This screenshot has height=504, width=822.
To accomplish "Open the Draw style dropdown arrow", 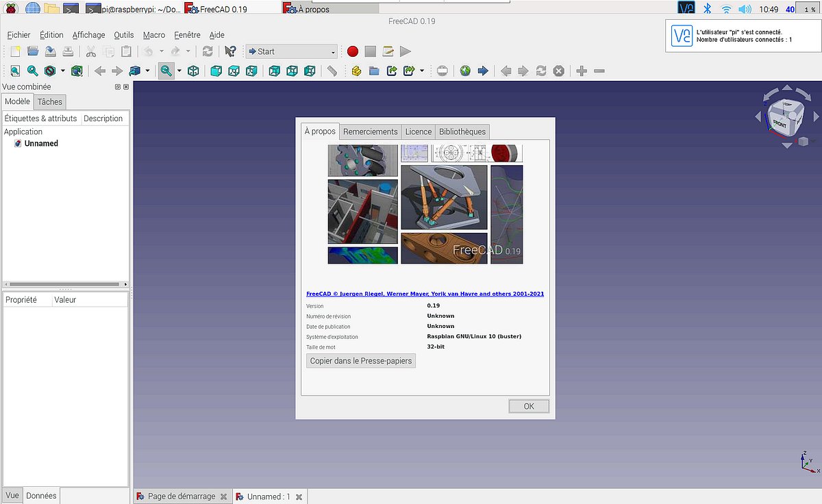I will (63, 71).
